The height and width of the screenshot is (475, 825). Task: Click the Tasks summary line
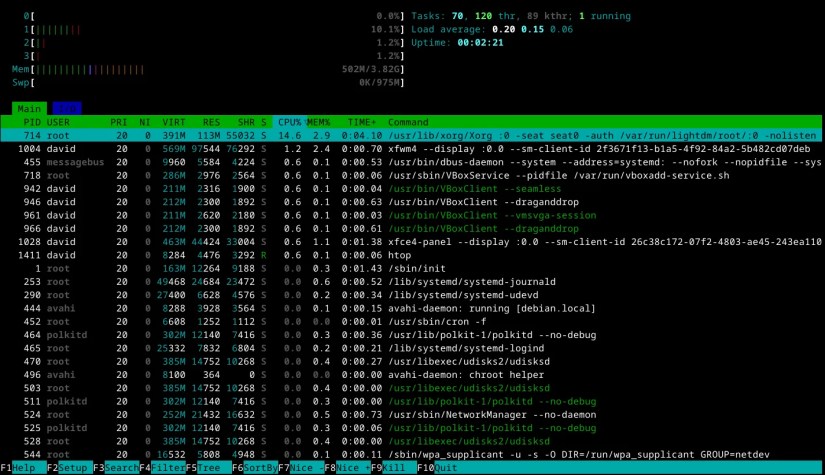521,16
